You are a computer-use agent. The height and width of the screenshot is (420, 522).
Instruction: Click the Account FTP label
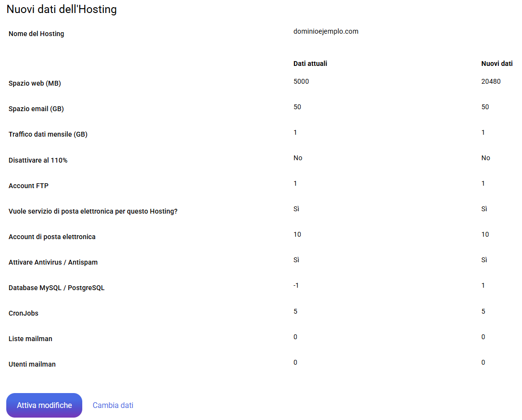point(28,186)
